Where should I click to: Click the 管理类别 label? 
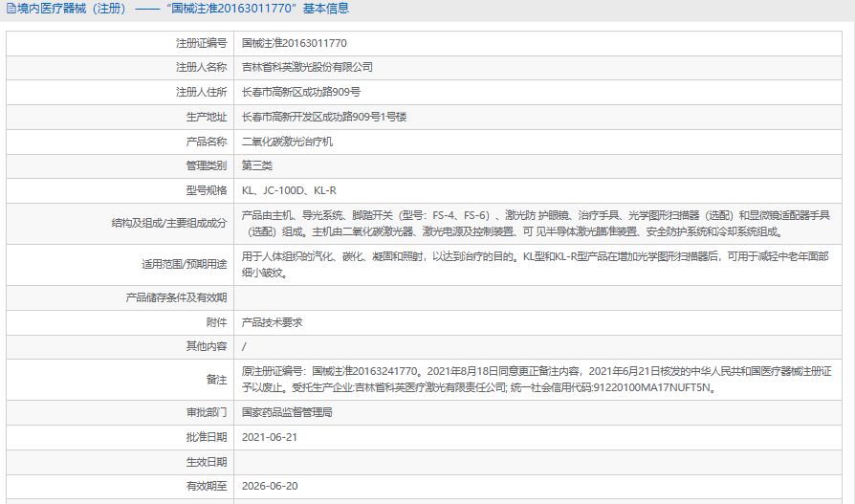coord(207,165)
